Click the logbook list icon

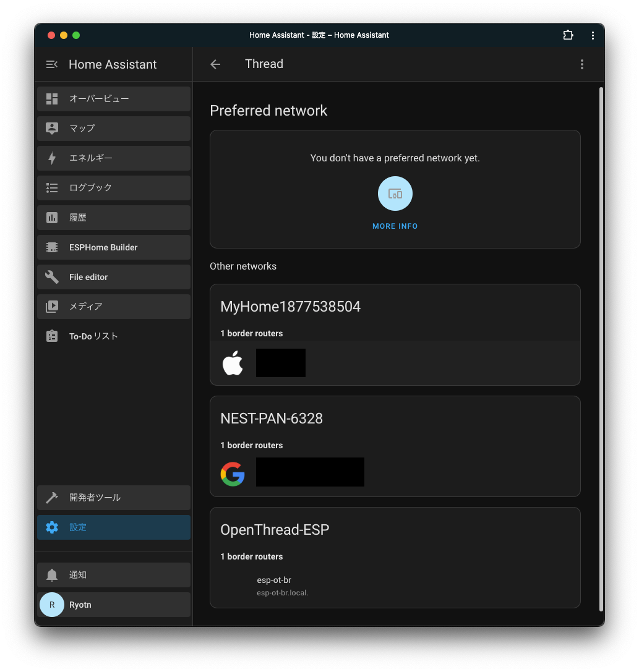pos(52,188)
